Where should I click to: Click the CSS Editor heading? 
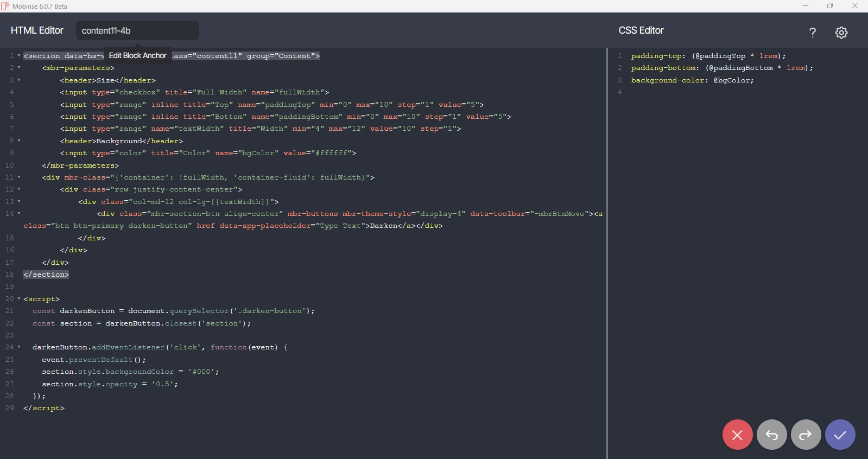(641, 31)
